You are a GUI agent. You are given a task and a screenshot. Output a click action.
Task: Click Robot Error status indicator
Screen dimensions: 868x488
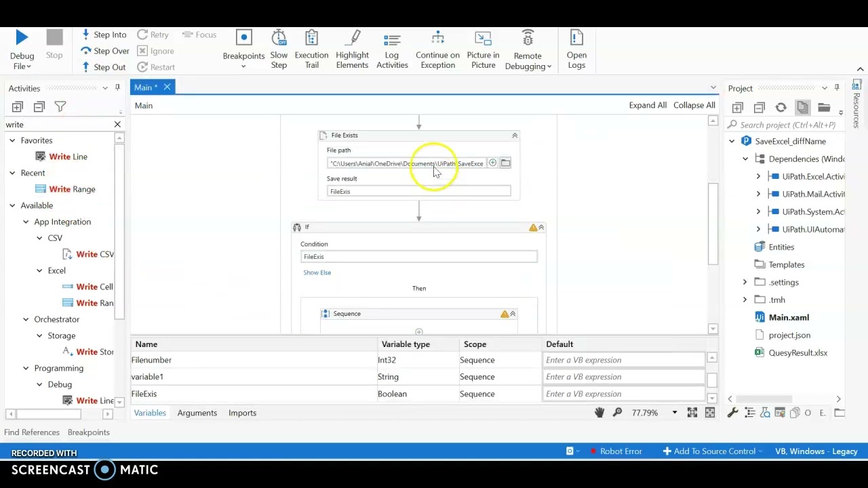coord(616,451)
